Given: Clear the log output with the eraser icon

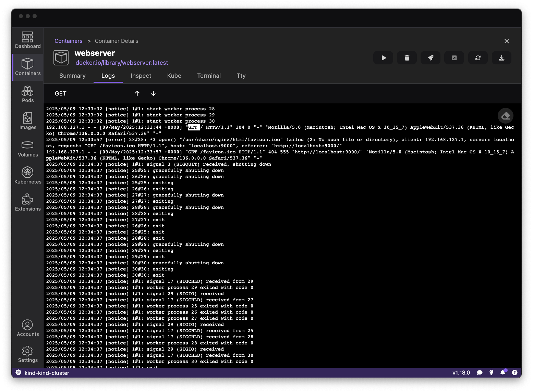Looking at the screenshot, I should pos(505,116).
